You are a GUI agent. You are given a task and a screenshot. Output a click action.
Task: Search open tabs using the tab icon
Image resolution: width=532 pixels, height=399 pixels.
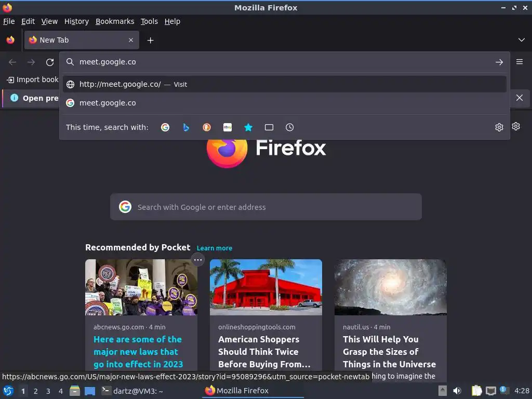[269, 127]
